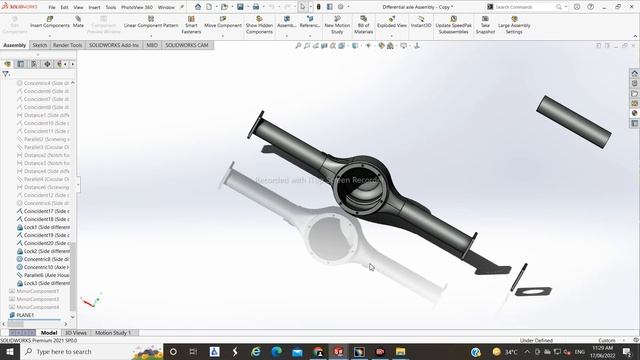This screenshot has height=360, width=640.
Task: Switch to the Motion Study 1 tab
Action: click(x=113, y=333)
